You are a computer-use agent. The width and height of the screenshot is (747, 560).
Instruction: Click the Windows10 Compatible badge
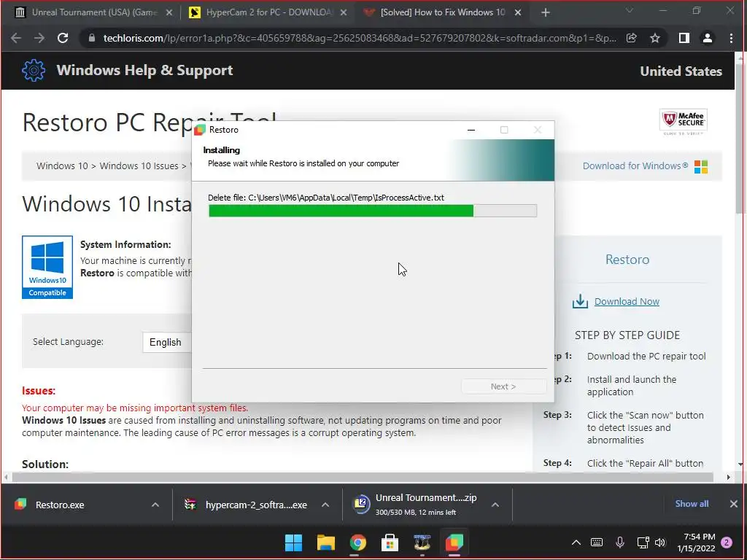point(47,267)
